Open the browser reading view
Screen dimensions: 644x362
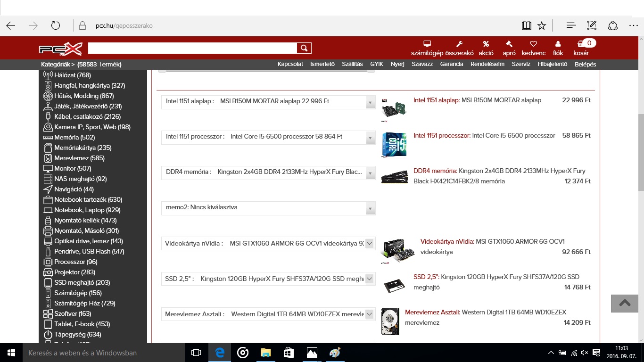[x=527, y=26]
